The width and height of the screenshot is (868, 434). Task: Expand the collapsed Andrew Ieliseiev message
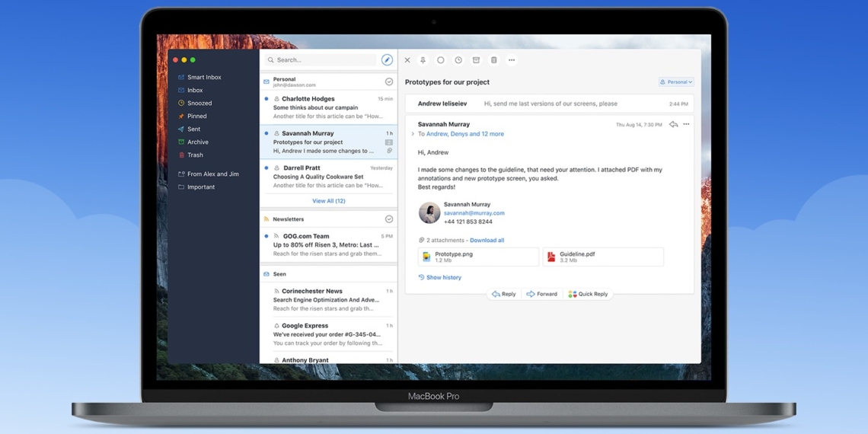point(548,104)
